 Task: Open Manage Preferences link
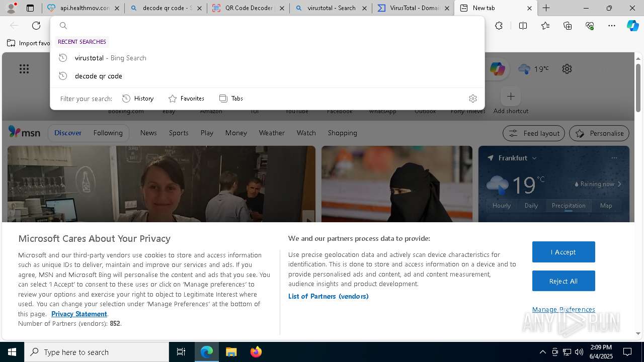[x=563, y=309]
